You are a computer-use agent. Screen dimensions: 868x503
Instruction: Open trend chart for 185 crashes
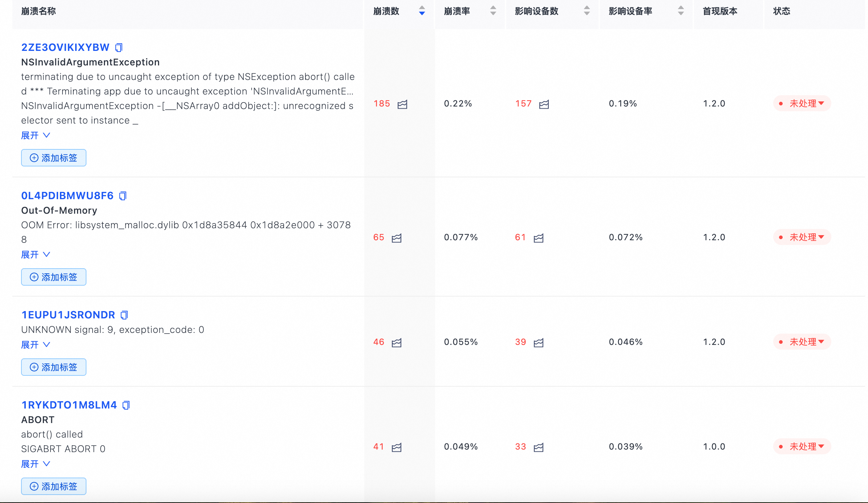point(402,104)
